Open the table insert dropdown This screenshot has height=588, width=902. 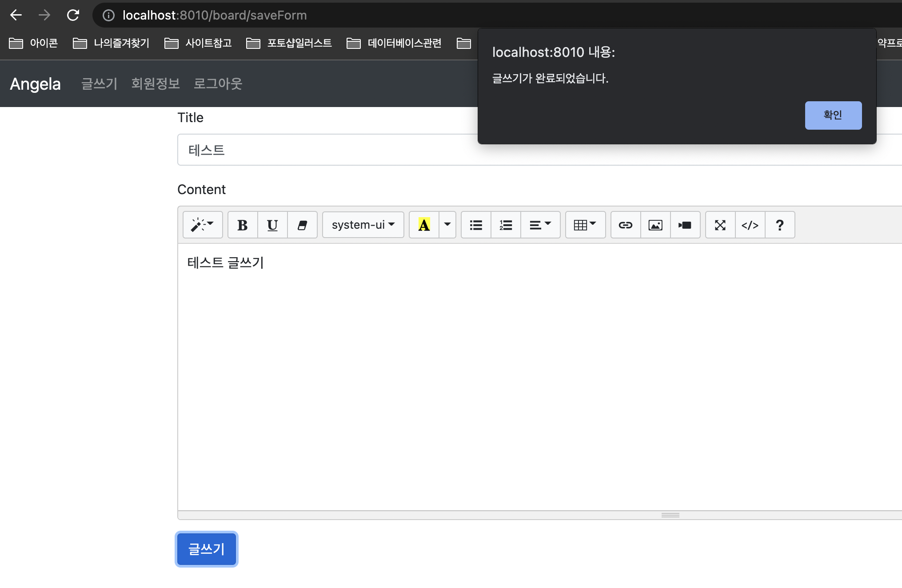585,225
